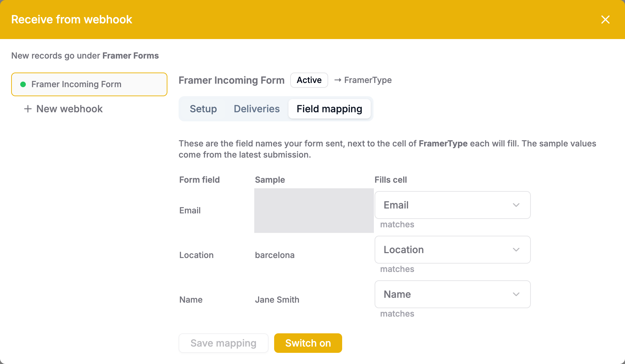Click the 'Jane Smith' sample value
The width and height of the screenshot is (625, 364).
coord(277,300)
